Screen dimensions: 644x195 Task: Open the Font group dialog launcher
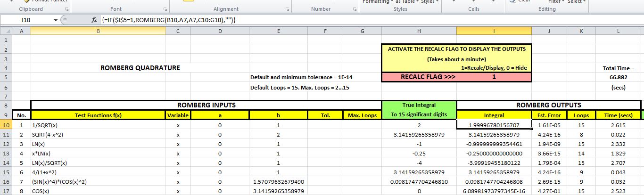click(165, 9)
